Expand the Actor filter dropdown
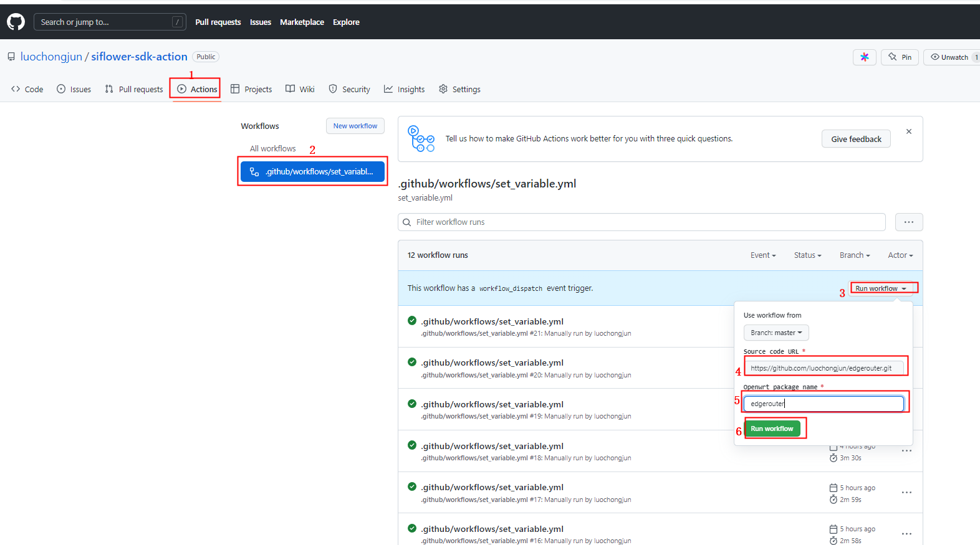This screenshot has height=545, width=980. [x=900, y=255]
